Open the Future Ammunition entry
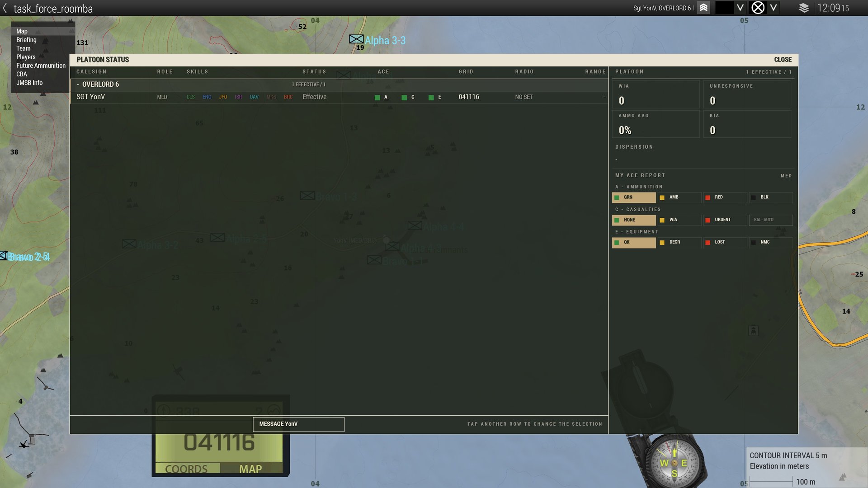This screenshot has height=488, width=868. click(x=41, y=66)
